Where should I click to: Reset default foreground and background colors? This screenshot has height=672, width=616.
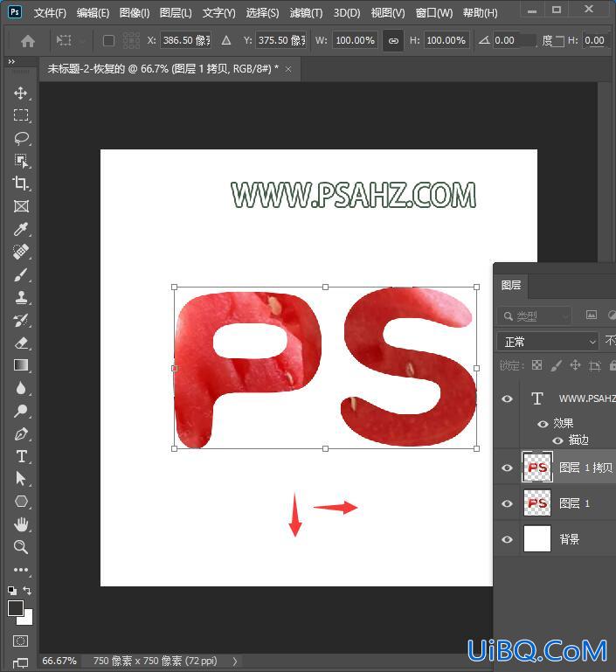12,591
